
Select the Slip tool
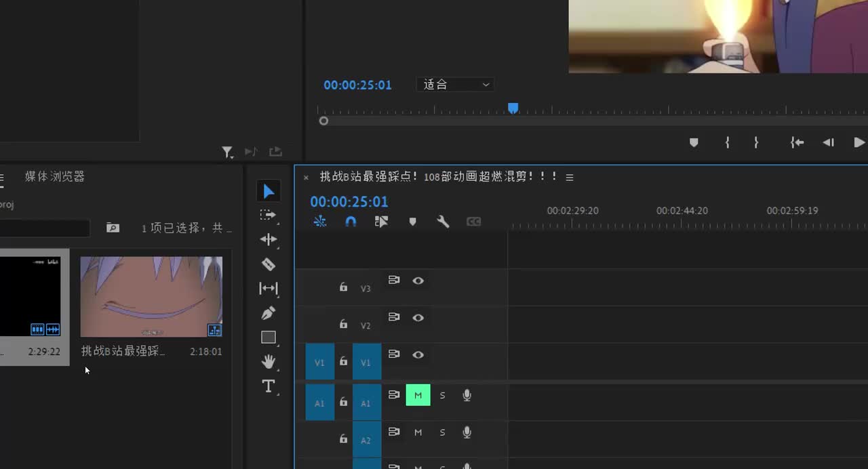pos(269,288)
